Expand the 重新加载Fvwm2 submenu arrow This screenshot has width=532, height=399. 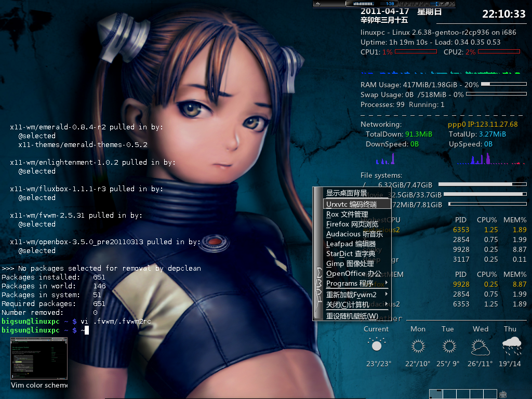(387, 294)
